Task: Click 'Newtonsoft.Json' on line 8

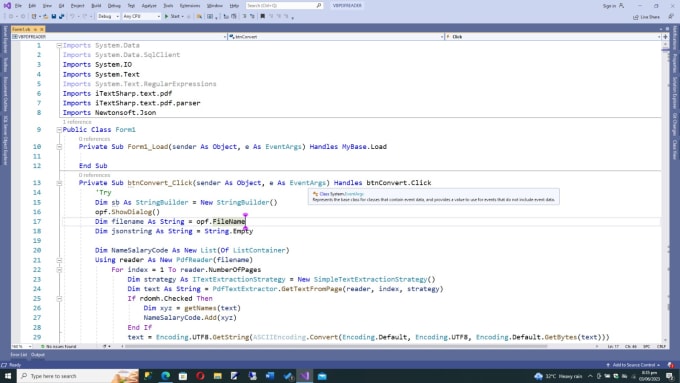Action: [x=125, y=113]
